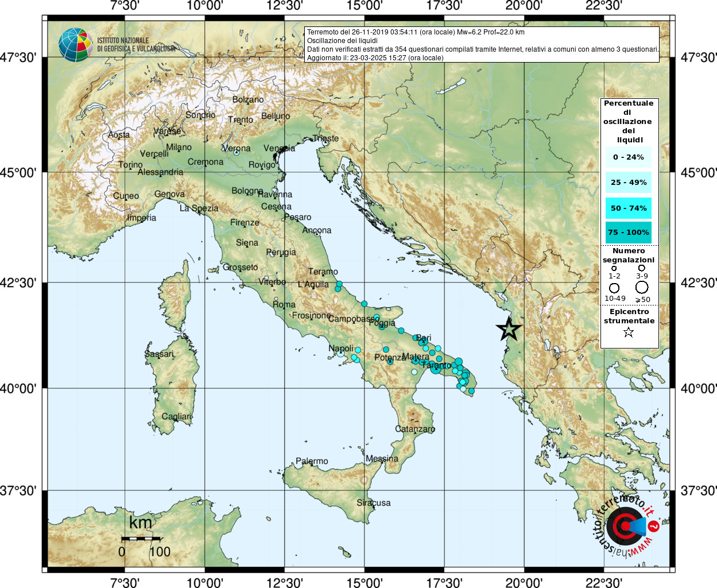Click the 'Dati non verificati' header line
This screenshot has height=588, width=717.
pos(483,49)
